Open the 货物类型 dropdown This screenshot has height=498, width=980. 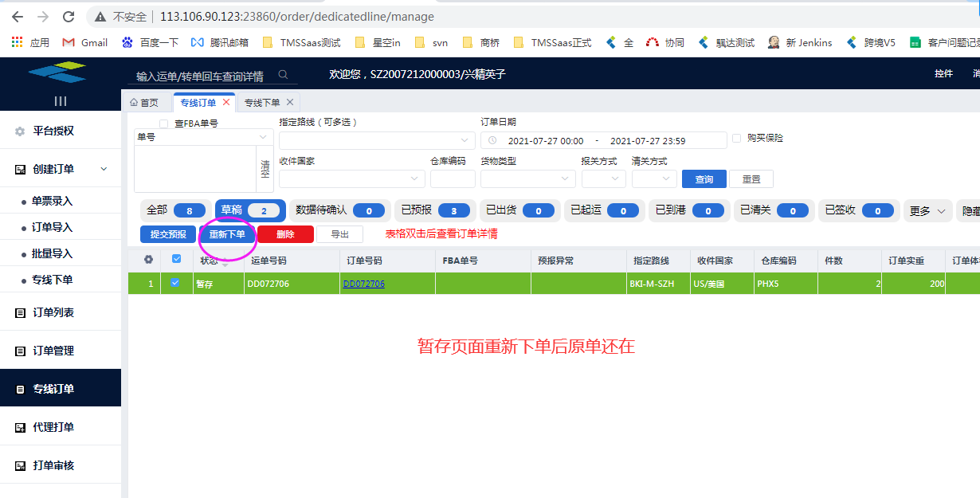pos(527,178)
